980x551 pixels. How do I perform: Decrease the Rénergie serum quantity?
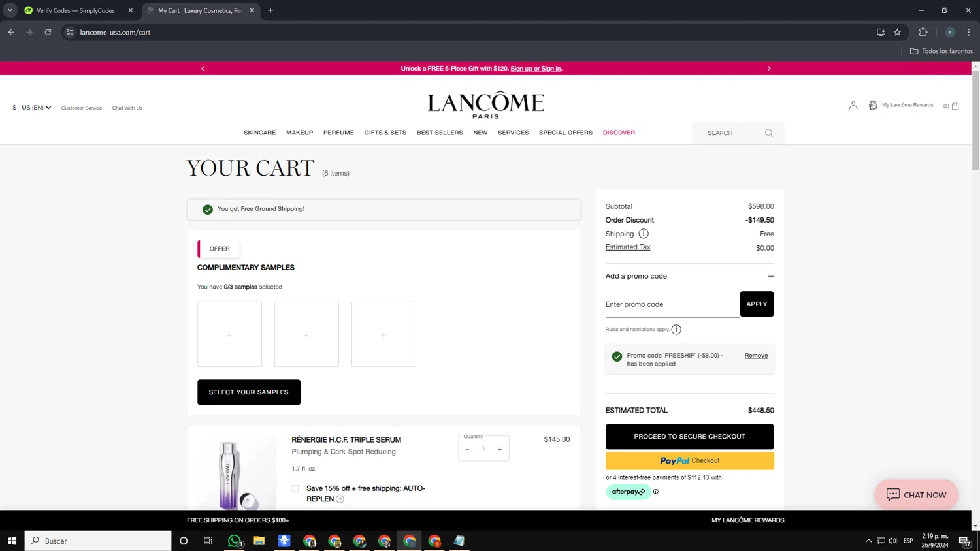(x=467, y=449)
